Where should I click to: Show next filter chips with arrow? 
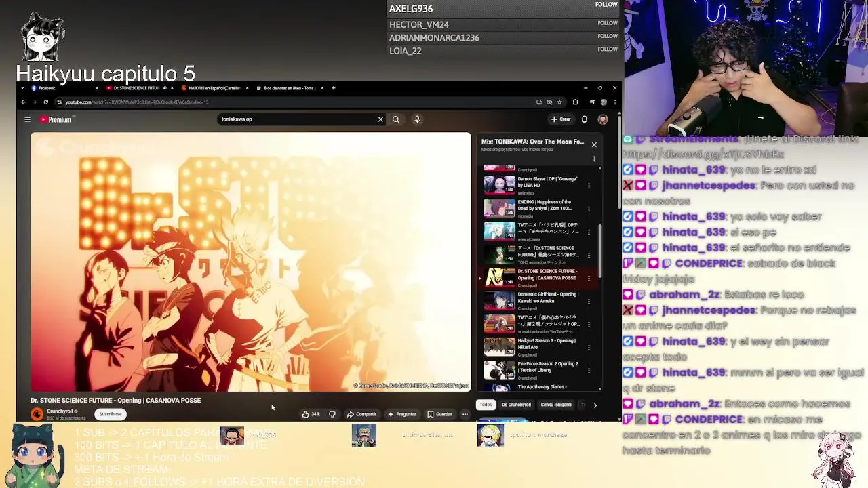click(595, 405)
